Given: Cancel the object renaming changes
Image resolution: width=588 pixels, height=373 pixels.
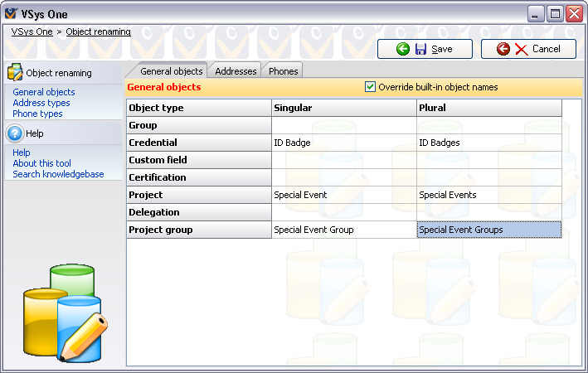Looking at the screenshot, I should point(529,49).
